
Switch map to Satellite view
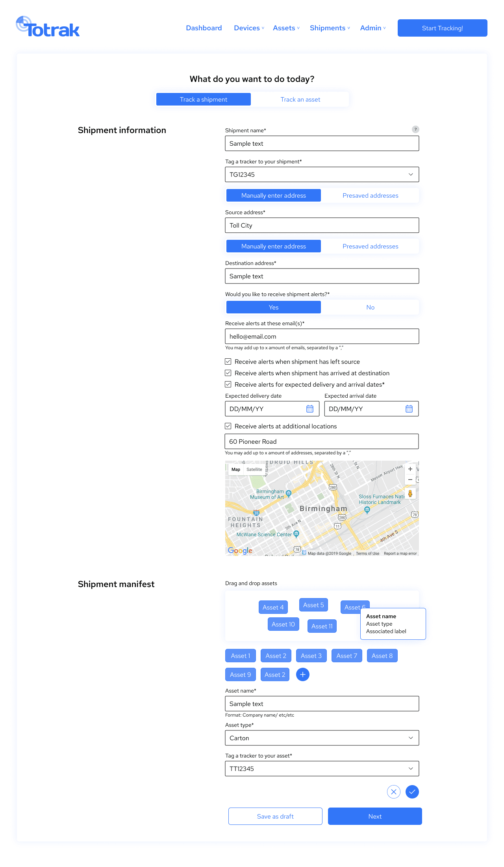coord(254,469)
